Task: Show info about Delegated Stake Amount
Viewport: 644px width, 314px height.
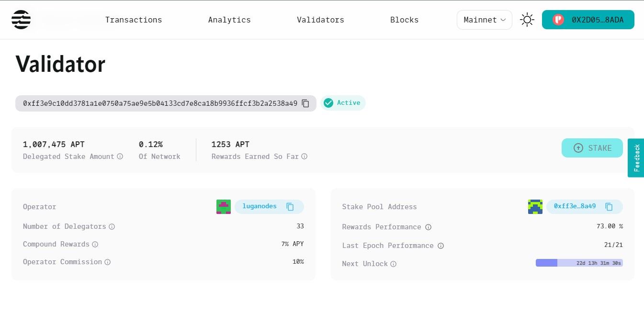Action: 120,157
